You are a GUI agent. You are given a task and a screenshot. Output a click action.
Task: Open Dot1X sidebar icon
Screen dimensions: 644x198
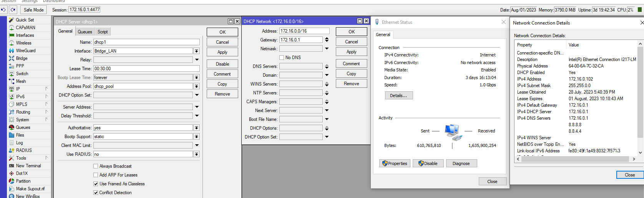click(x=12, y=173)
